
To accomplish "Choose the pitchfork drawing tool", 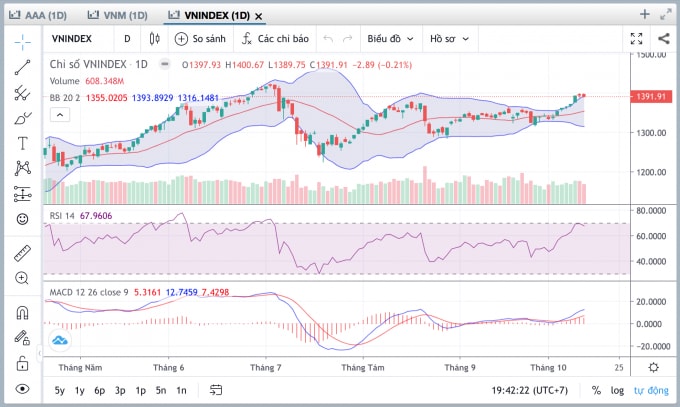I will [23, 92].
